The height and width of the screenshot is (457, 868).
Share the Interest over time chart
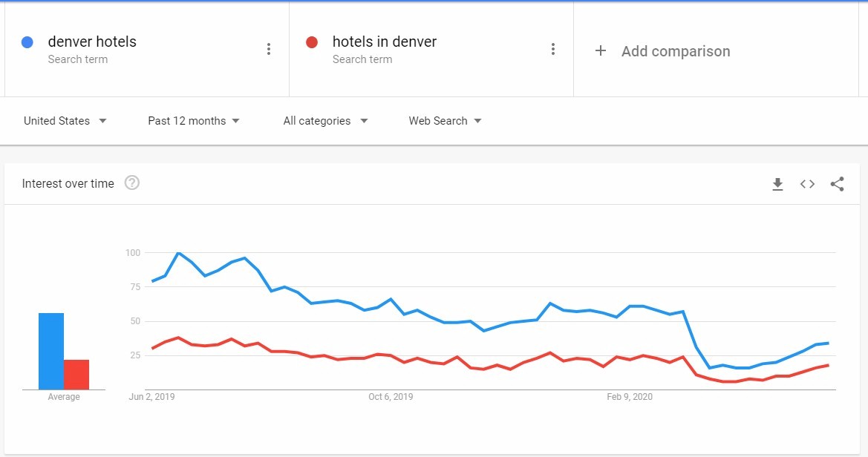[837, 184]
